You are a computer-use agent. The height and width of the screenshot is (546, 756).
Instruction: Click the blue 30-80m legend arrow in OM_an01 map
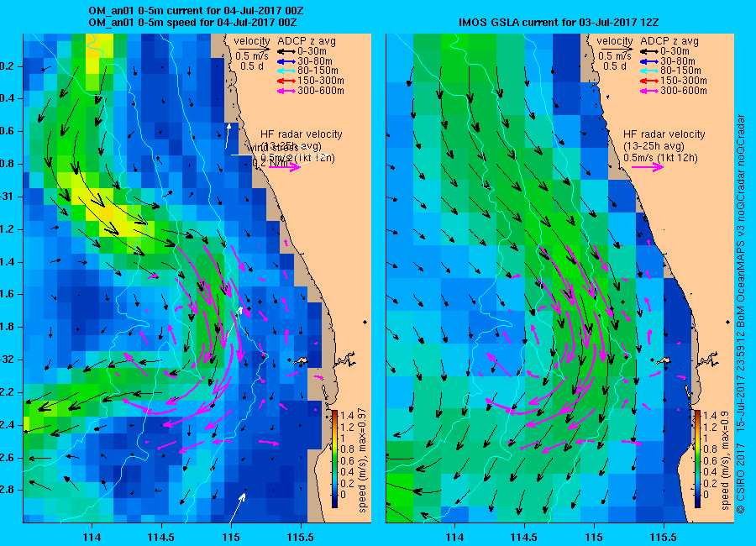click(x=286, y=61)
